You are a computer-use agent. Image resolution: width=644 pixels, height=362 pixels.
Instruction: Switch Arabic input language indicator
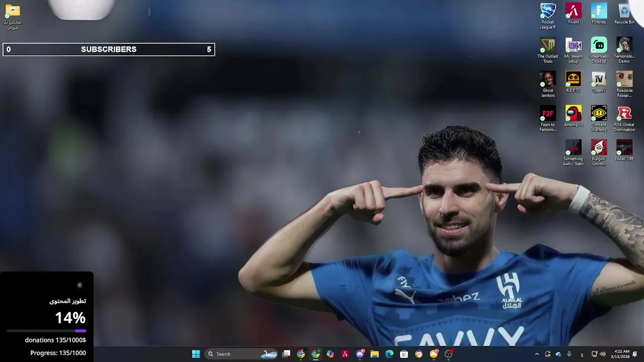582,354
